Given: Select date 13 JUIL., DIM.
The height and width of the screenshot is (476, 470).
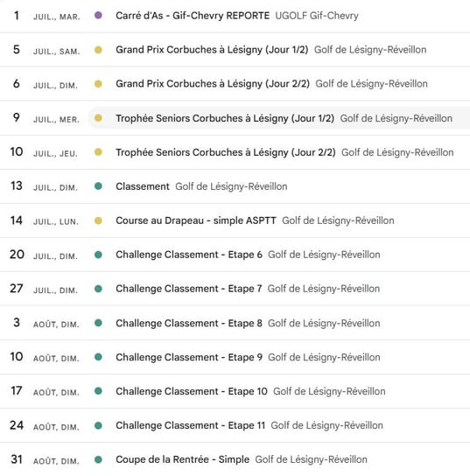Looking at the screenshot, I should 44,186.
